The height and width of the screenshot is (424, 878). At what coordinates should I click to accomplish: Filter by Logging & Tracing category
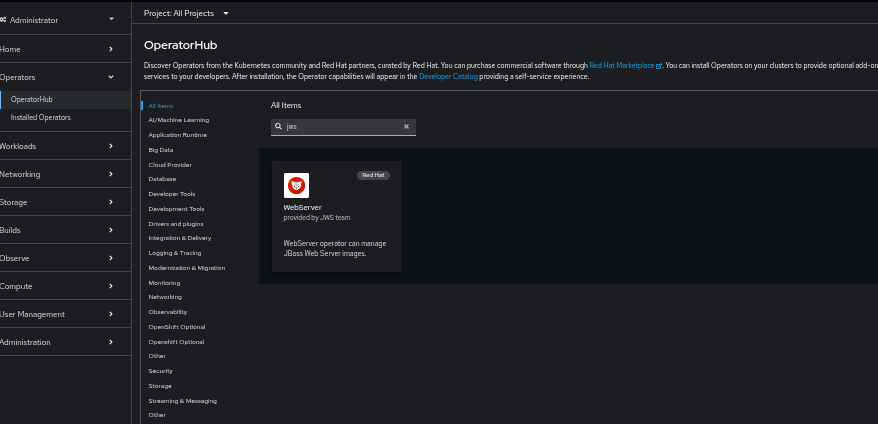(x=174, y=253)
